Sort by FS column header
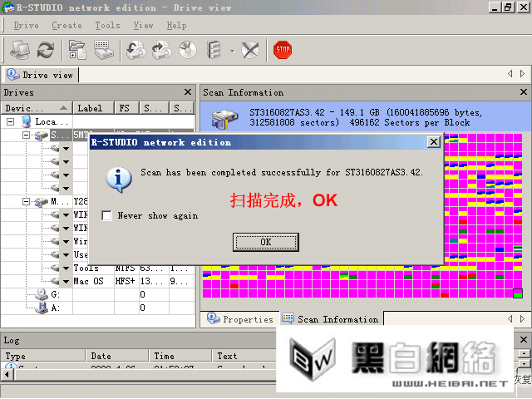Viewport: 532px width, 399px height. (x=127, y=108)
